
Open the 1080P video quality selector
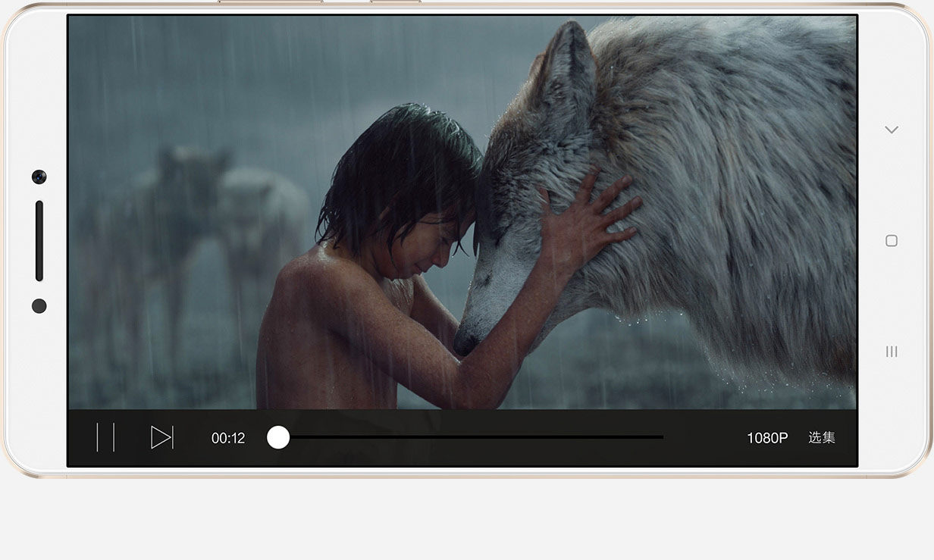[x=767, y=438]
